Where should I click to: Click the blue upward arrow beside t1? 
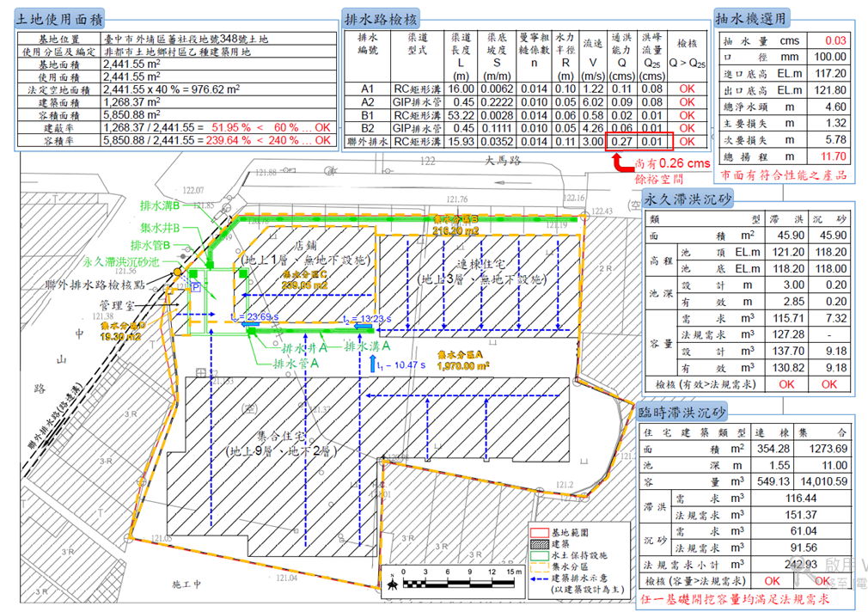(x=372, y=364)
